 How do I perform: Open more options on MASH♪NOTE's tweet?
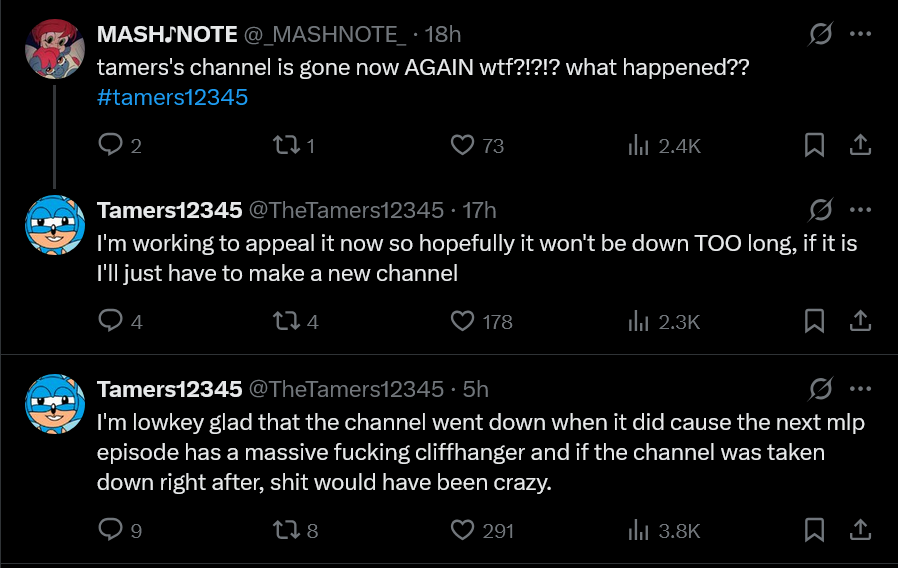point(860,34)
